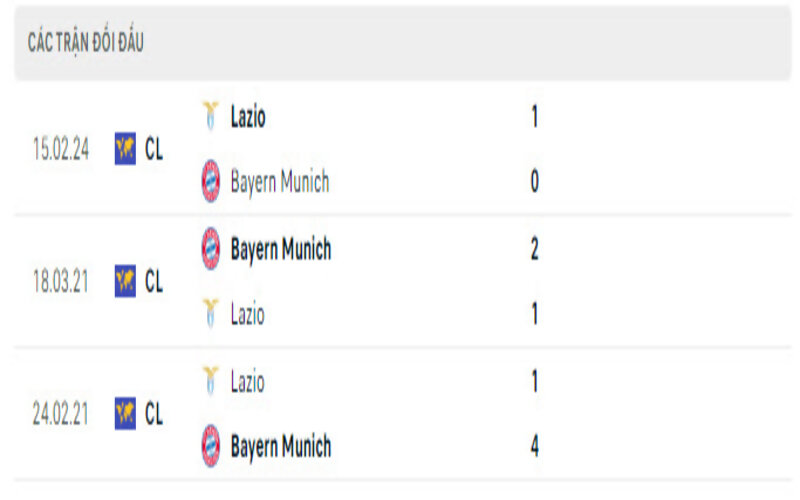The width and height of the screenshot is (800, 500).
Task: Select the 15.02.24 match date
Action: (x=61, y=149)
